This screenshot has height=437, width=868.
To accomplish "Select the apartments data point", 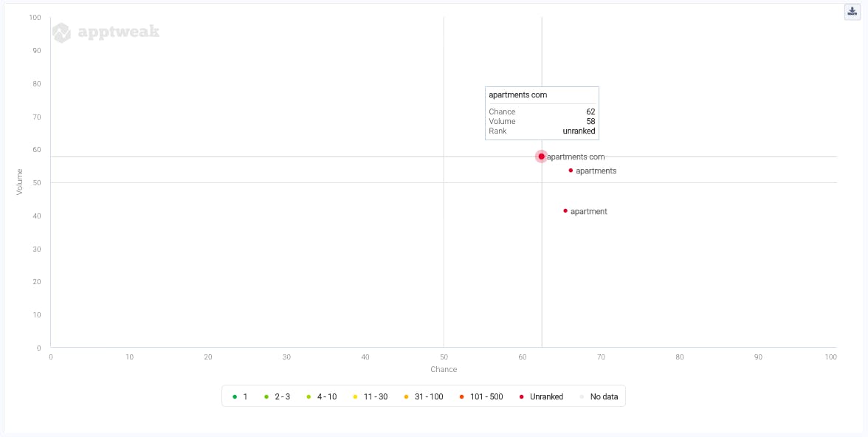I will click(571, 171).
